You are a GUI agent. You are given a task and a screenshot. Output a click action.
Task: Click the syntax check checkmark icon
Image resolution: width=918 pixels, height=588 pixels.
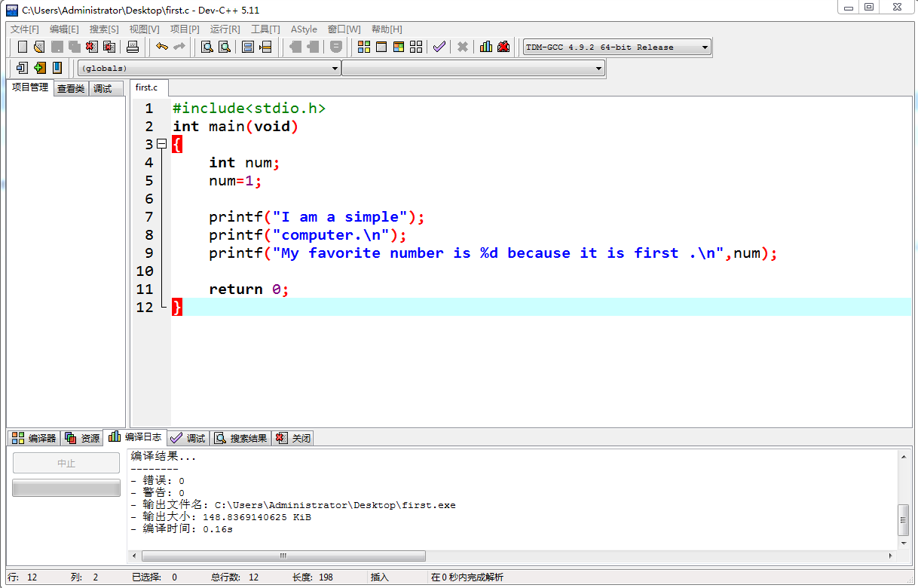click(439, 47)
